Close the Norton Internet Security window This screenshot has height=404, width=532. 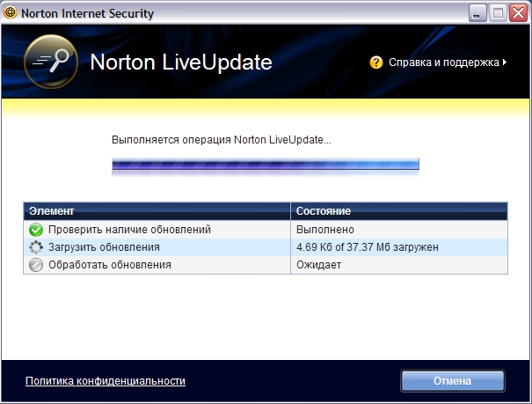pos(519,13)
